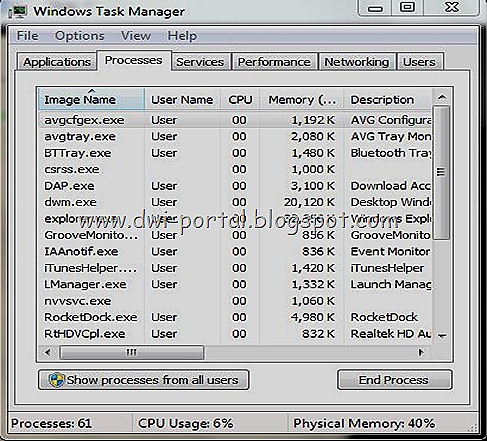Screen dimensions: 487x441
Task: Click the 2,080 K memory value
Action: point(313,137)
